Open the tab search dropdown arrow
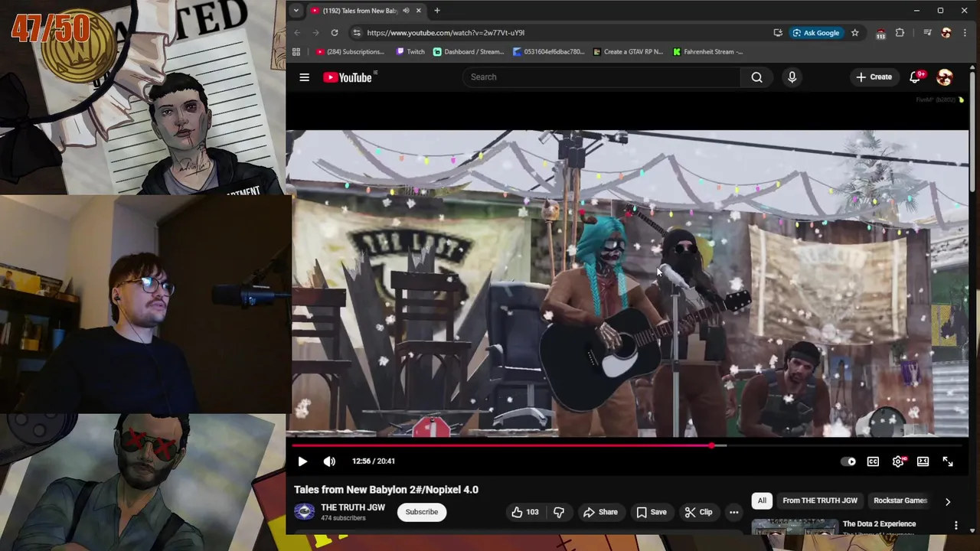The width and height of the screenshot is (980, 551). 296,11
